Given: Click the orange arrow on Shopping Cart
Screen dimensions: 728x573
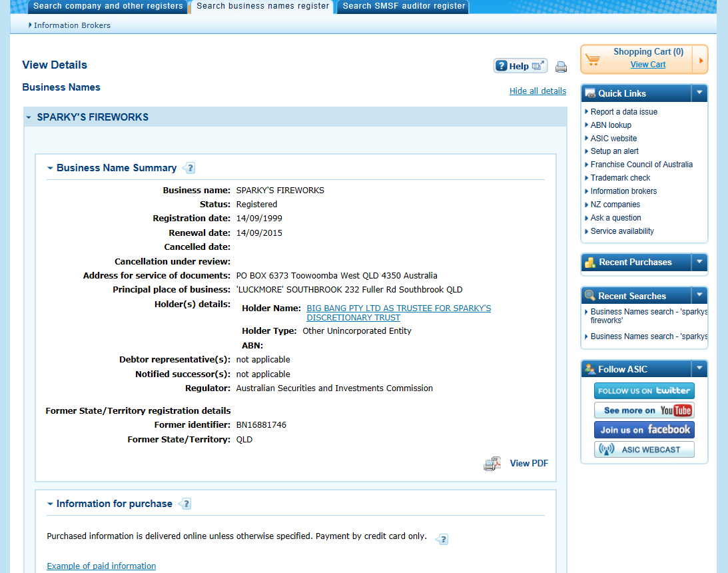Looking at the screenshot, I should click(x=701, y=60).
